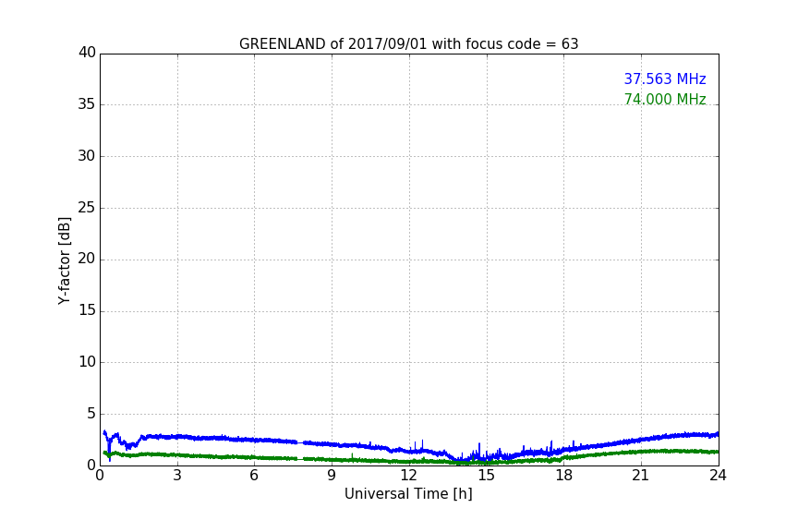Image resolution: width=798 pixels, height=532 pixels.
Task: Click the y-axis tick label '10'
Action: pos(87,362)
